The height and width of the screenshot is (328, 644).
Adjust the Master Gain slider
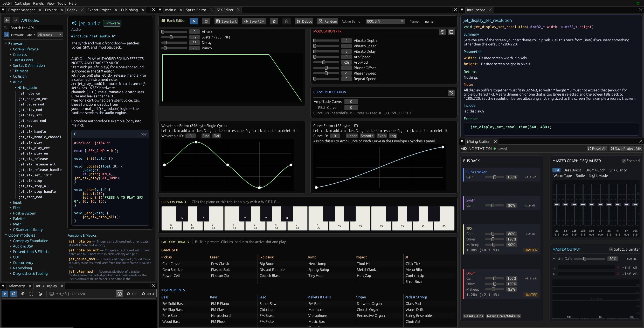590,259
